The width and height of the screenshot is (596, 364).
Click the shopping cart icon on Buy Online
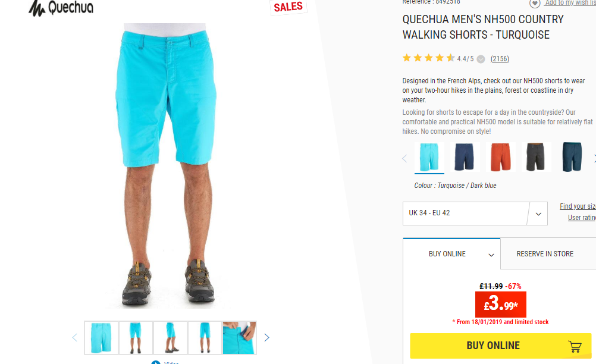575,346
